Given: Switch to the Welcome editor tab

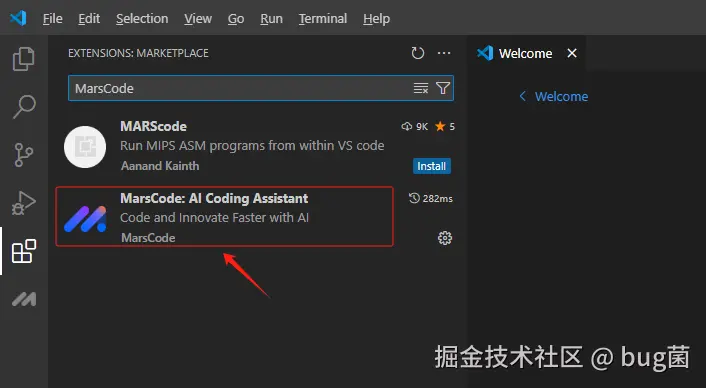Looking at the screenshot, I should pos(525,54).
